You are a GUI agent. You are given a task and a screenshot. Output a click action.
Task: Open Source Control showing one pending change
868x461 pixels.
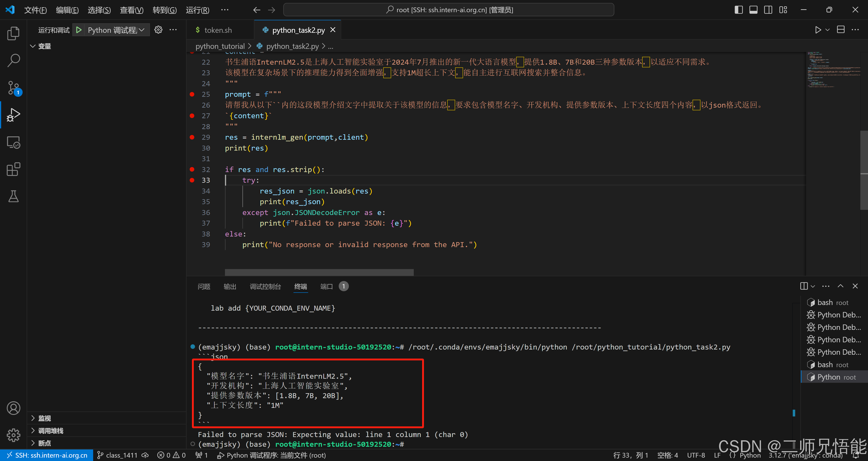pyautogui.click(x=14, y=88)
